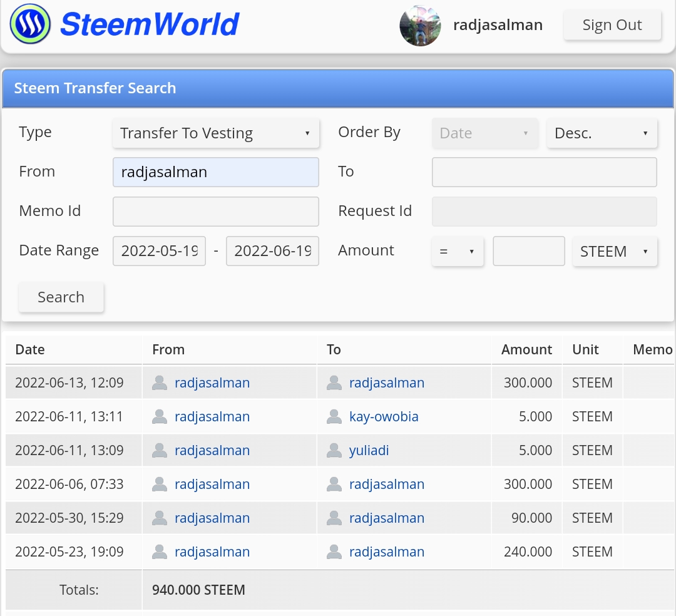The height and width of the screenshot is (616, 676).
Task: Open the STEEM currency unit dropdown
Action: [x=615, y=251]
